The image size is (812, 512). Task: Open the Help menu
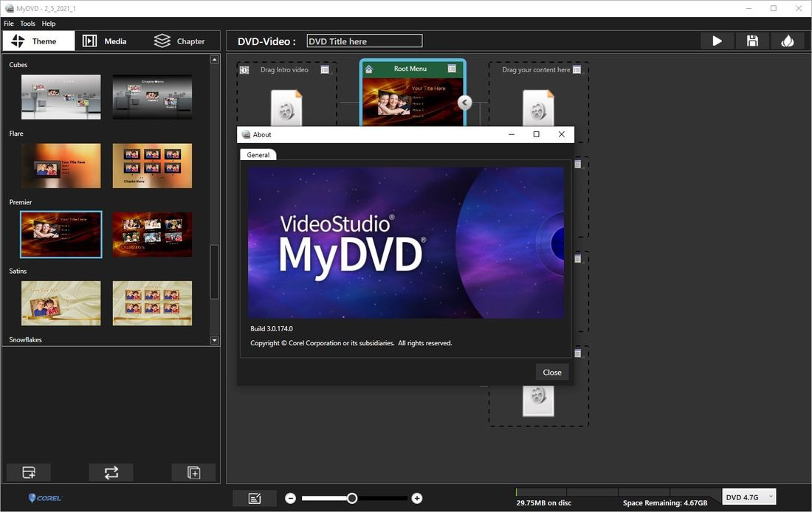pos(49,24)
